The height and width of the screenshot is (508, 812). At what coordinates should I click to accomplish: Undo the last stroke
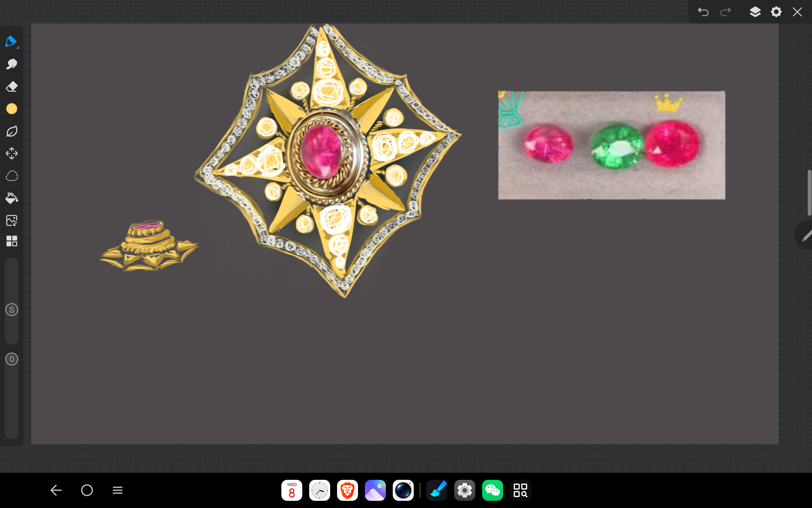(703, 12)
